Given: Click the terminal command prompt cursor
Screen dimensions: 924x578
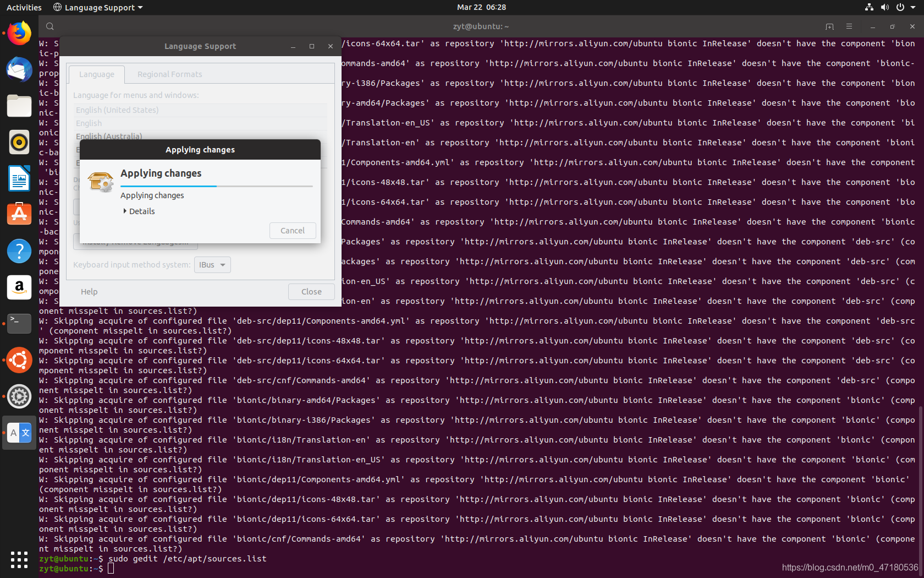Looking at the screenshot, I should click(111, 568).
